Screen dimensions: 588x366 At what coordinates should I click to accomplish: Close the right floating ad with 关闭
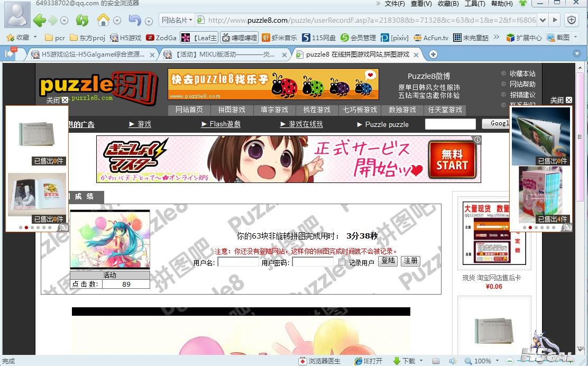pyautogui.click(x=561, y=100)
